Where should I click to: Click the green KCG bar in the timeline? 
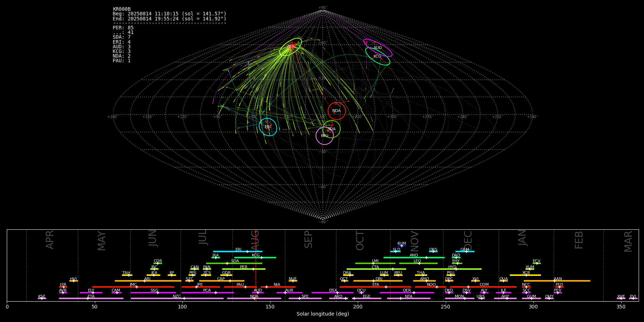point(255,257)
